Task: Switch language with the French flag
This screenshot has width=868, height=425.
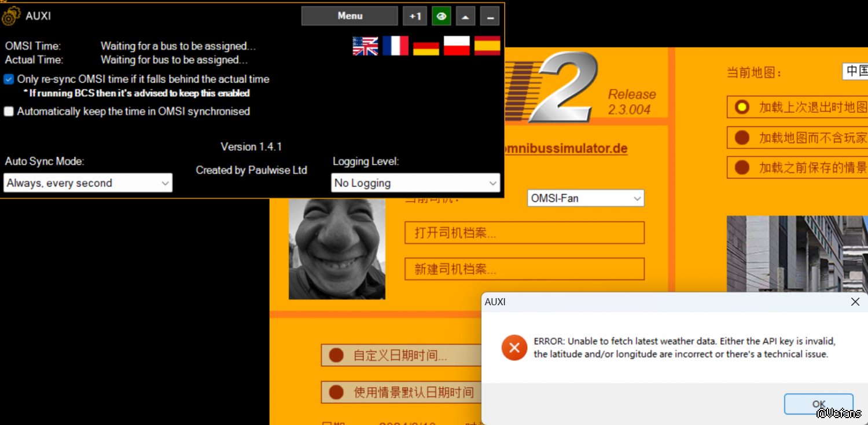Action: (396, 46)
